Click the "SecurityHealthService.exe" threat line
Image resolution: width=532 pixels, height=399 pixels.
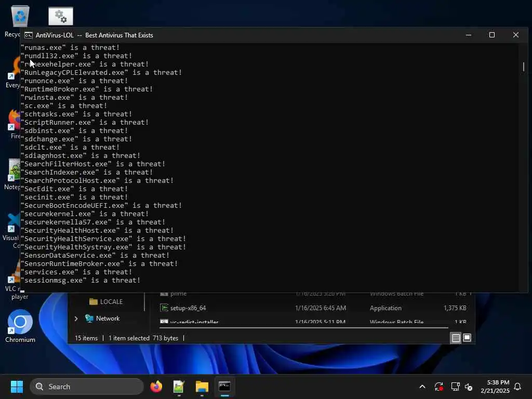point(103,238)
